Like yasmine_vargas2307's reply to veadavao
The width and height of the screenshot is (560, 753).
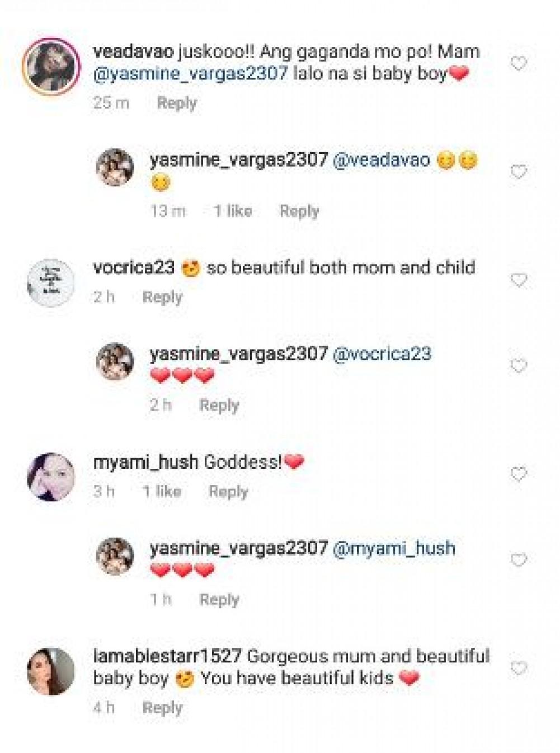[519, 171]
